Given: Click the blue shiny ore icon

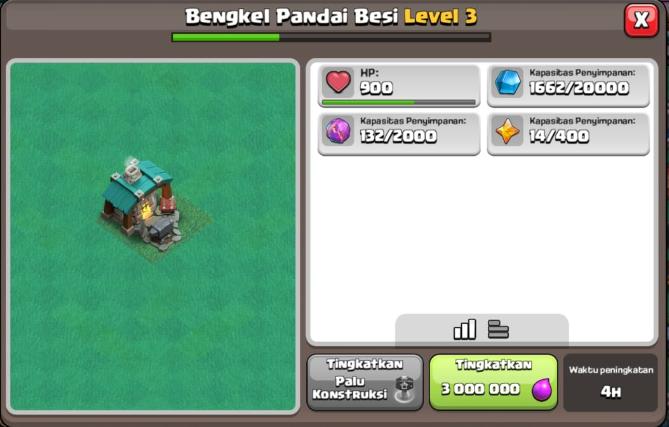Looking at the screenshot, I should pos(508,81).
